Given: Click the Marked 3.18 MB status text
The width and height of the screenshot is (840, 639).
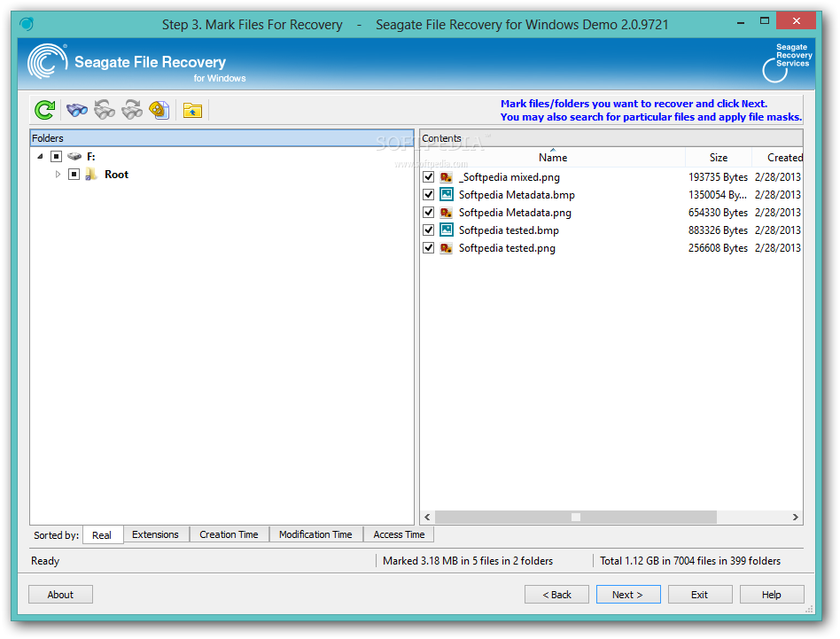Looking at the screenshot, I should 468,561.
